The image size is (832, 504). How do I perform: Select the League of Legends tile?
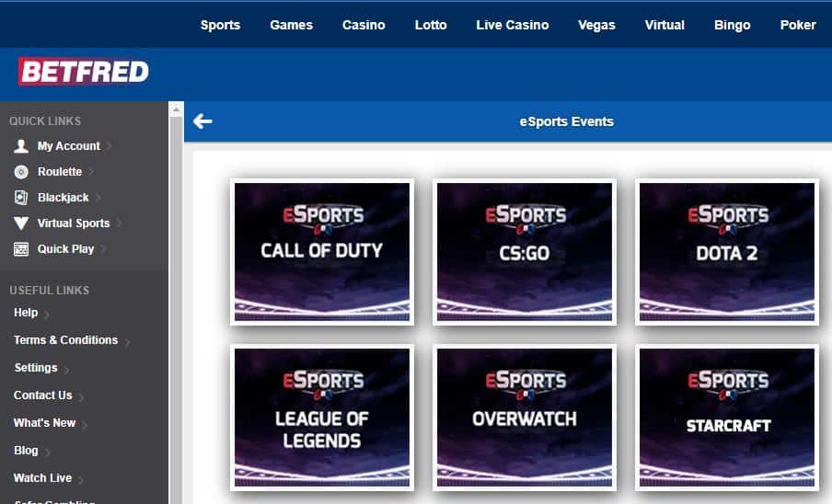[x=322, y=417]
